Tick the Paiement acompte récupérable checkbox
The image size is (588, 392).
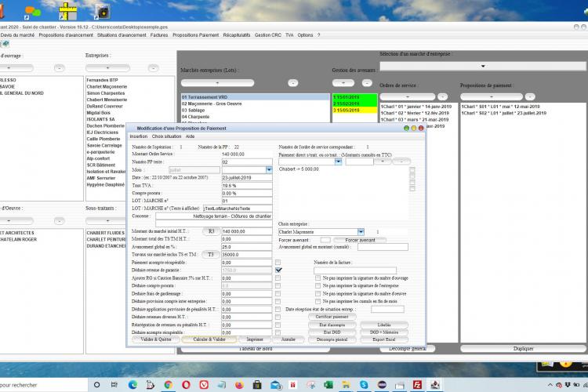pos(278,263)
